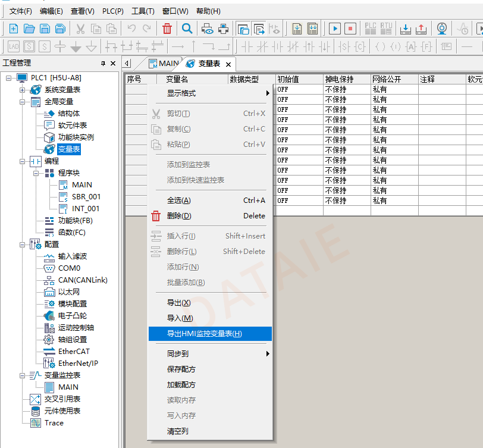Expand the 系统变量表 tree node
Viewport: 483px width, 448px height.
[23, 90]
